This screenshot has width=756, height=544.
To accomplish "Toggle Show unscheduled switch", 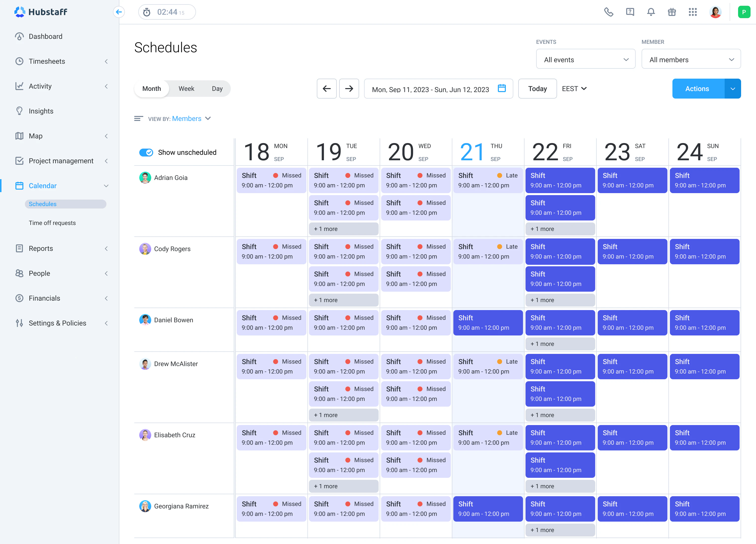I will (x=146, y=153).
